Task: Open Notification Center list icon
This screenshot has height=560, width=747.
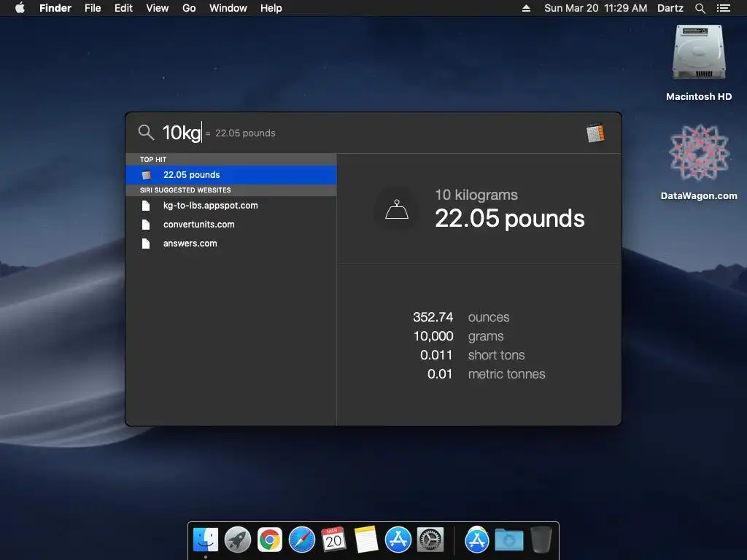Action: (x=723, y=8)
